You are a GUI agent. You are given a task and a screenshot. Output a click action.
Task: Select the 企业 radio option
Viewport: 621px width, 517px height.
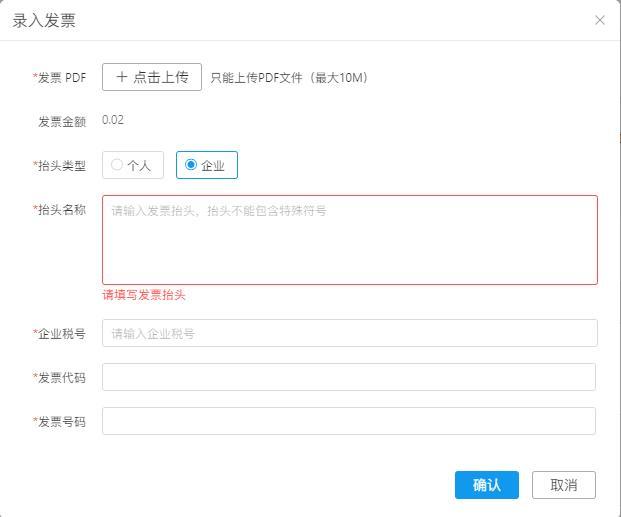[x=206, y=165]
